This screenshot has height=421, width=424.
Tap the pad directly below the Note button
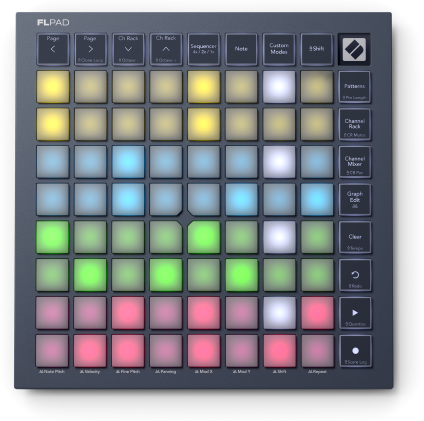pyautogui.click(x=241, y=87)
